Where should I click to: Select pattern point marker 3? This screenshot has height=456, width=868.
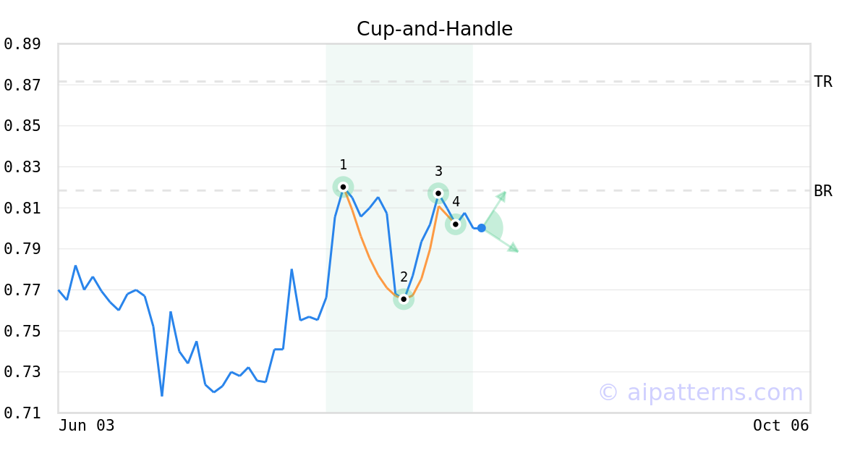[438, 193]
